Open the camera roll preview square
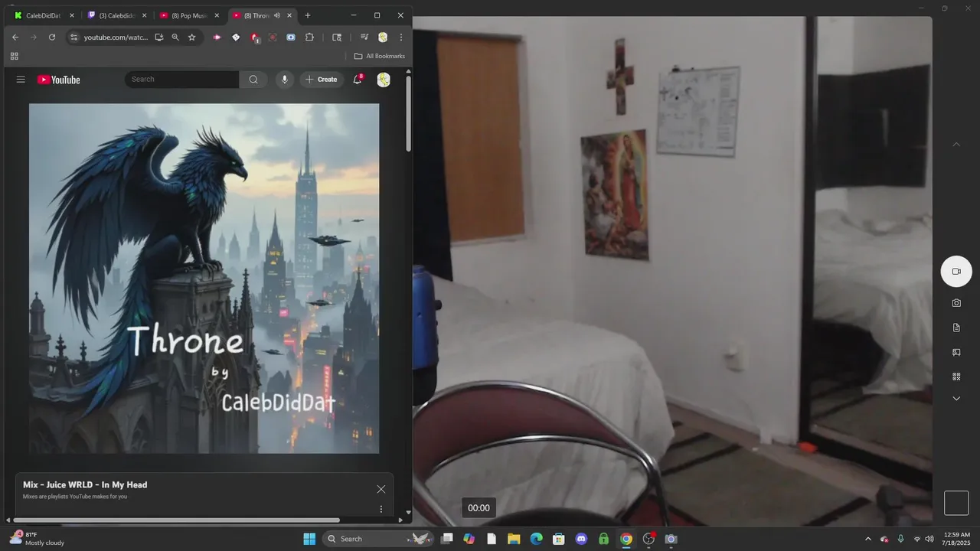This screenshot has height=551, width=980. point(956,503)
